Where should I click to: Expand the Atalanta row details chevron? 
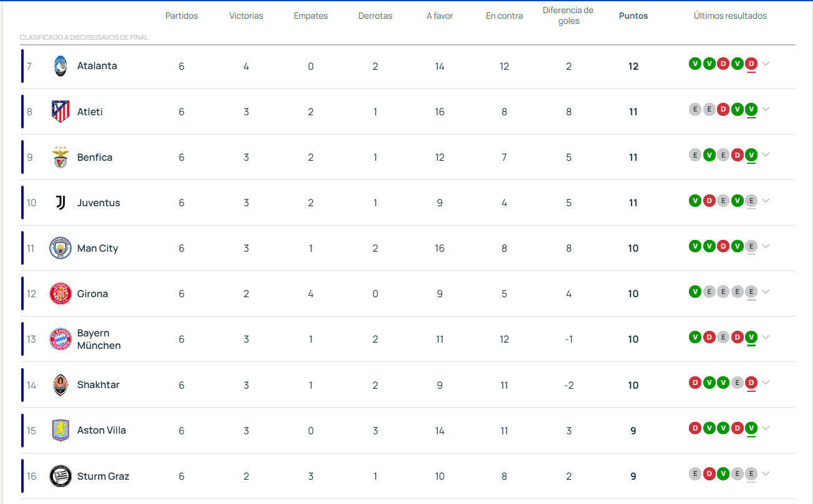pyautogui.click(x=766, y=64)
